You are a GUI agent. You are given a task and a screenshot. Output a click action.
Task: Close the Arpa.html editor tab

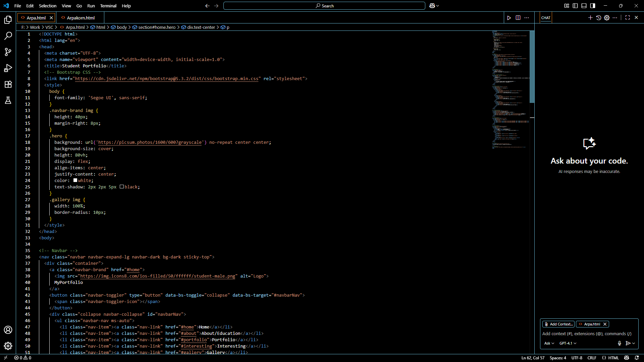(x=51, y=18)
